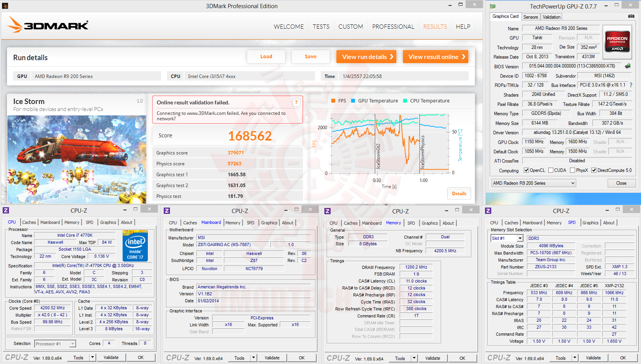Click the Save button in Run details
This screenshot has height=364, width=641.
pos(310,57)
